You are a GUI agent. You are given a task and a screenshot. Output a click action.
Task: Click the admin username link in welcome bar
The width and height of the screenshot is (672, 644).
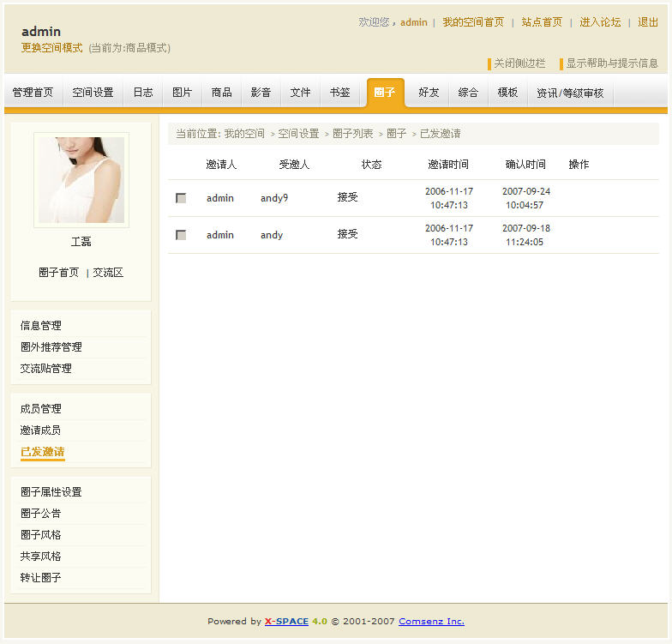pyautogui.click(x=413, y=22)
